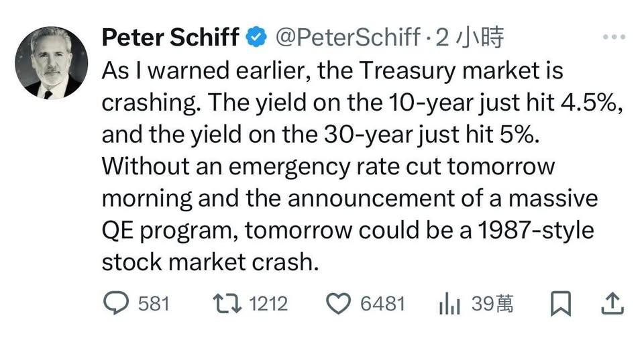Viewport: 644px width, 338px height.
Task: Click the "Without an emergency rate cut" line
Action: [x=328, y=166]
